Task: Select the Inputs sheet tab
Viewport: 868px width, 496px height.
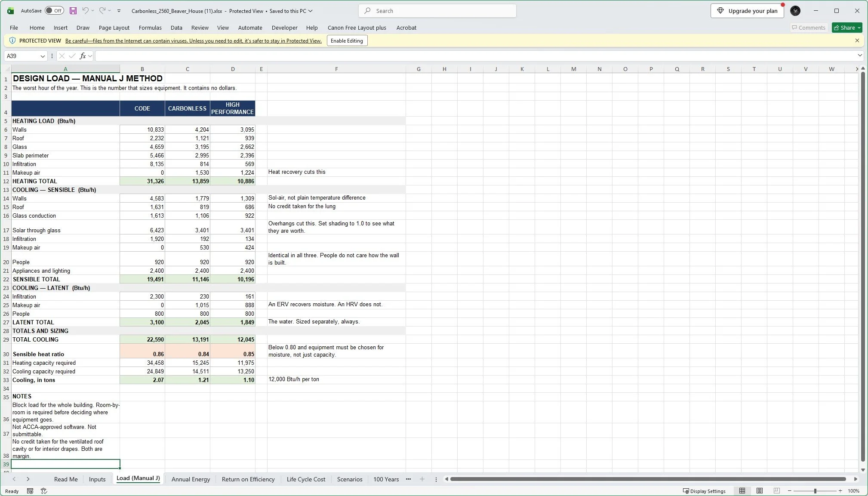Action: (x=97, y=479)
